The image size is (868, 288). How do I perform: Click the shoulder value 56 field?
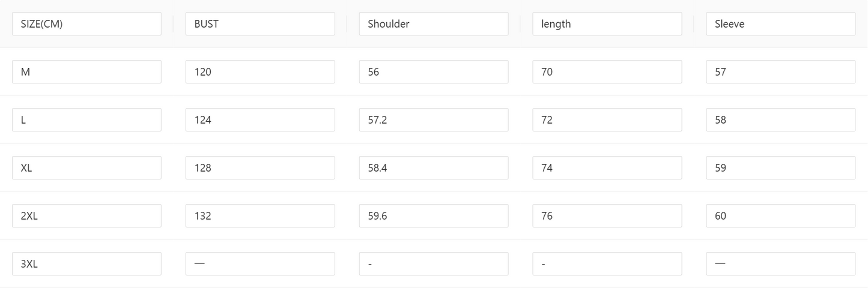point(434,72)
